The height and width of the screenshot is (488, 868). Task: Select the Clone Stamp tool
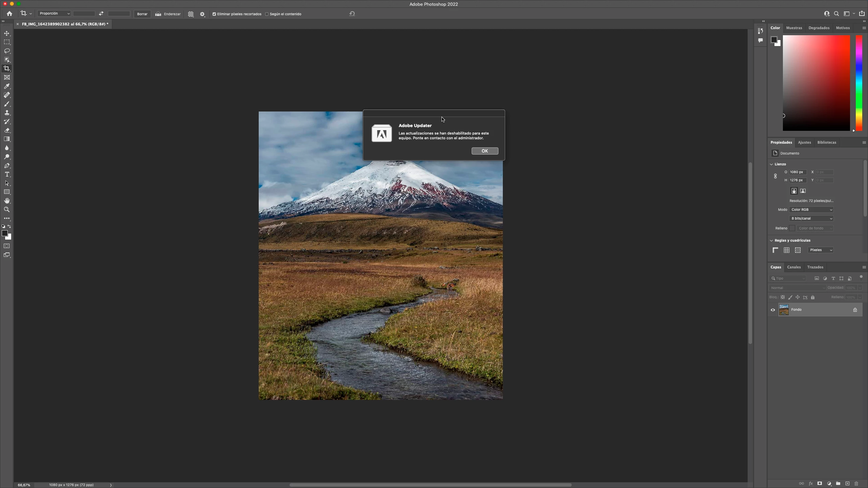click(x=7, y=113)
